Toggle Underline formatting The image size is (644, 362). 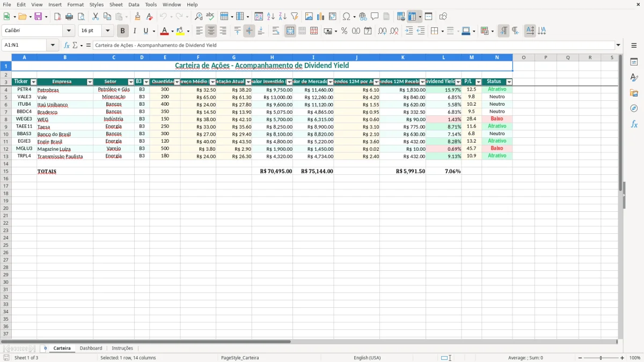[145, 31]
